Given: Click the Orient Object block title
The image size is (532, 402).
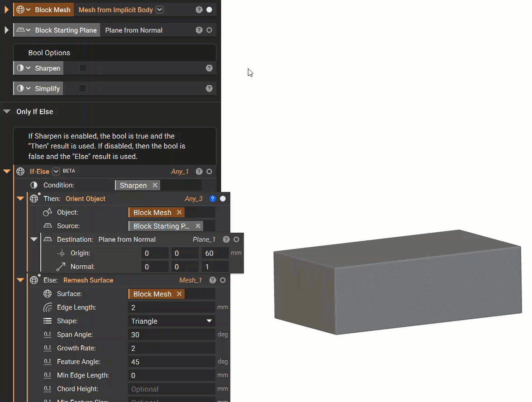Looking at the screenshot, I should point(85,199).
